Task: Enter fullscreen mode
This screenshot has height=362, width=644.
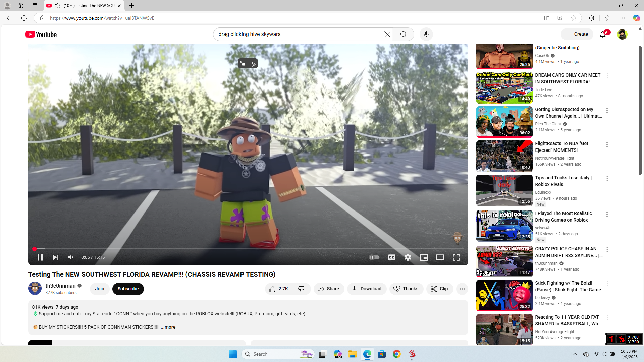Action: click(456, 257)
